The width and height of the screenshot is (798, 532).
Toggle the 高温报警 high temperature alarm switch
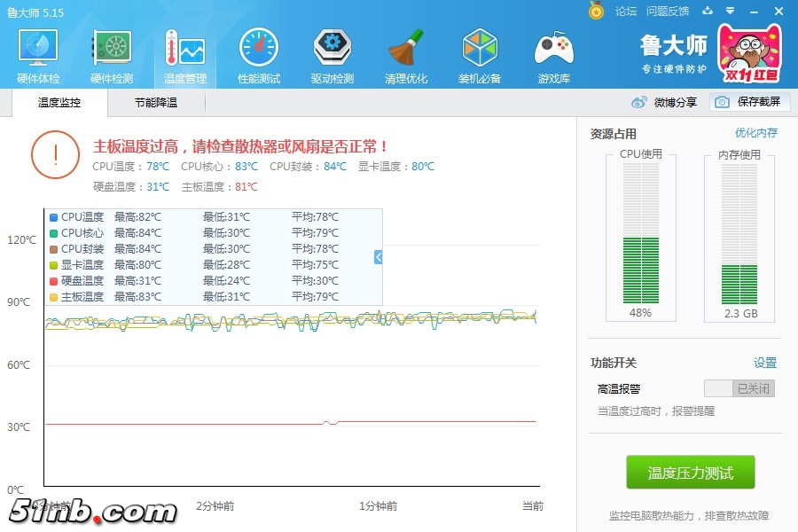739,388
